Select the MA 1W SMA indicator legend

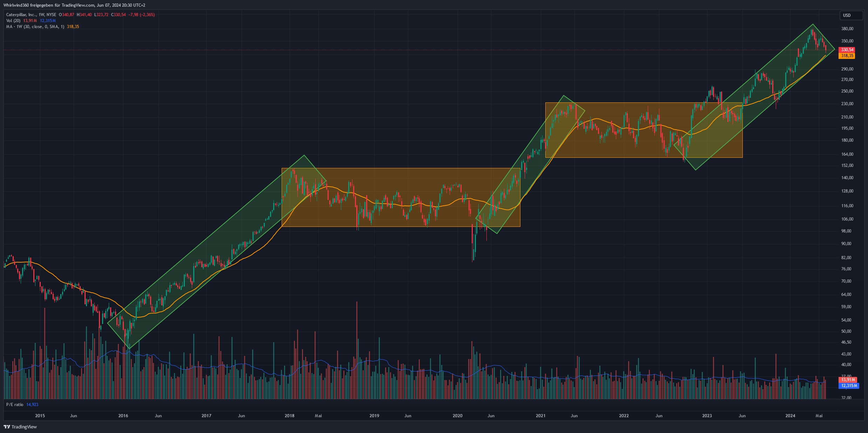click(x=35, y=27)
